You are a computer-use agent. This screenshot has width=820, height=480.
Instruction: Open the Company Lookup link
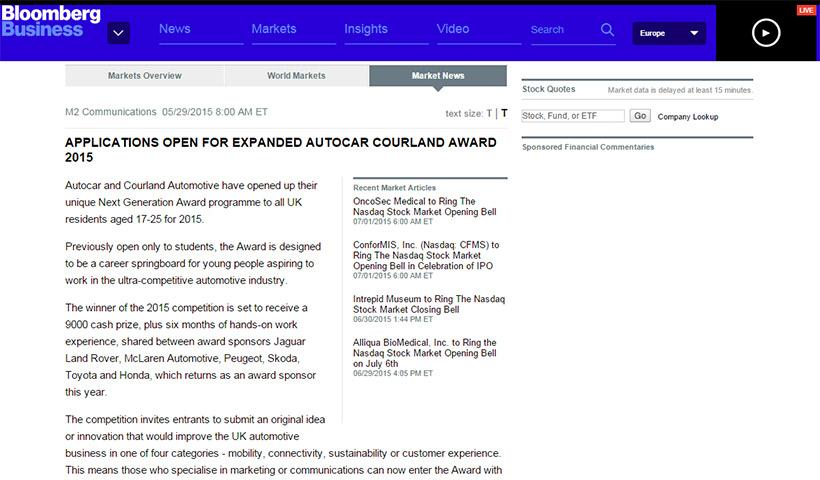(x=688, y=117)
